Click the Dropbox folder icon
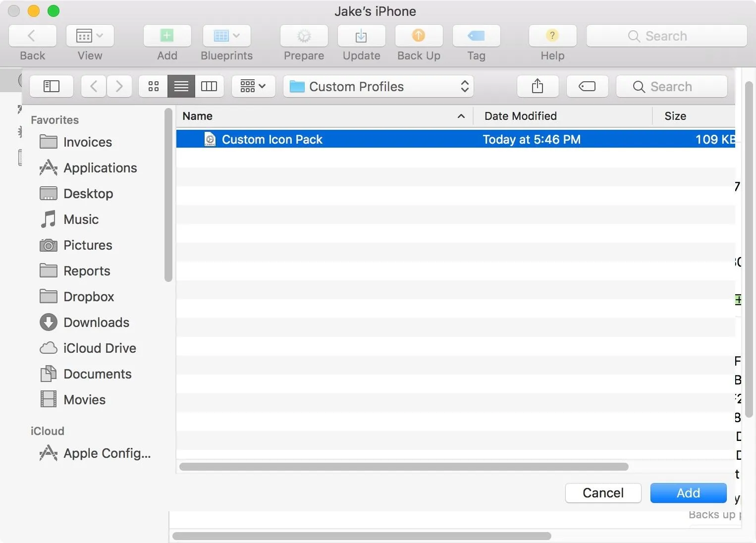 48,296
